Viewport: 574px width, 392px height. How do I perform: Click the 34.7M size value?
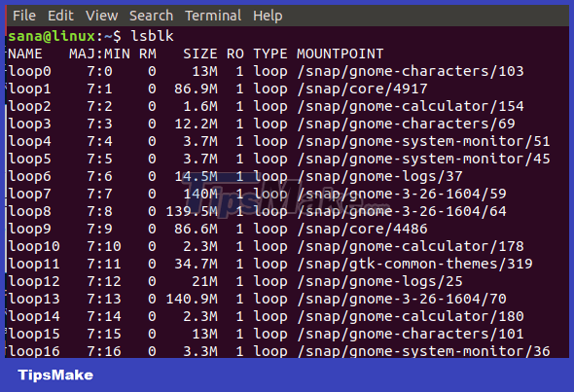coord(196,264)
